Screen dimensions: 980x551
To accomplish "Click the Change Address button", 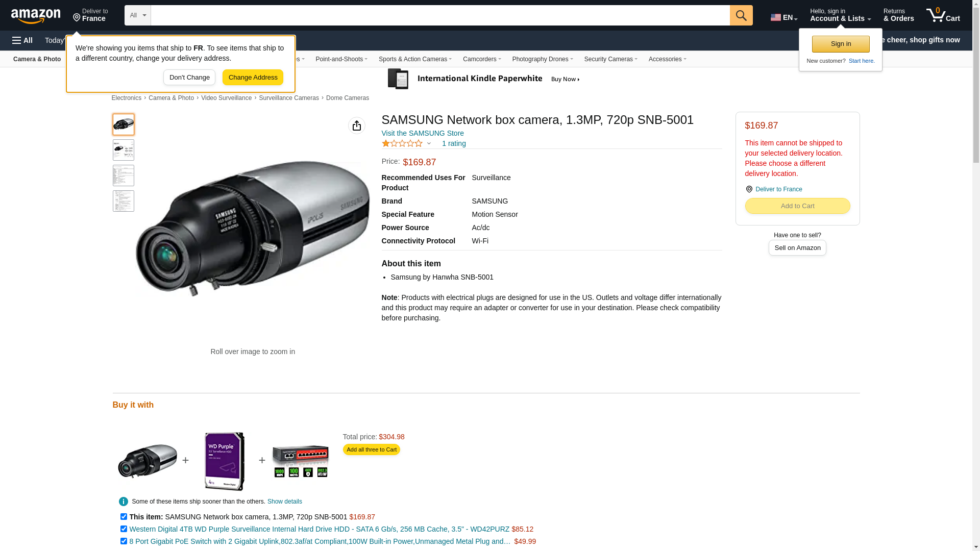I will click(x=253, y=78).
